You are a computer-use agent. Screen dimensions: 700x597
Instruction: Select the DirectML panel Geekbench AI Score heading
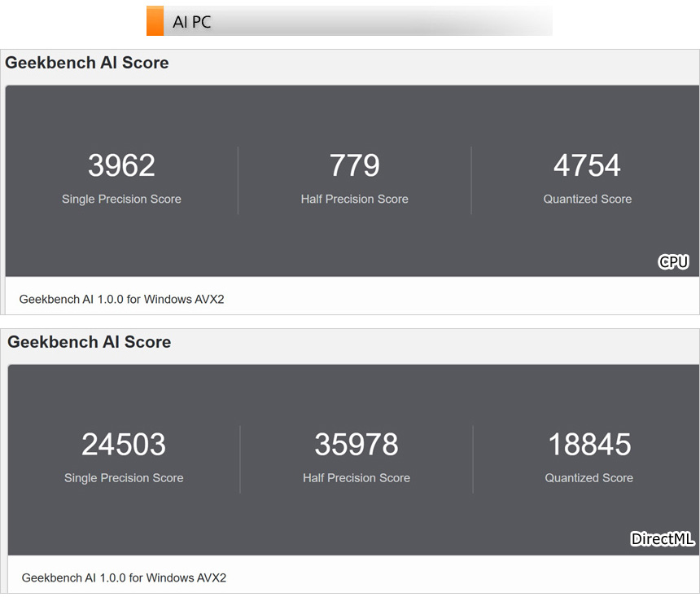90,342
